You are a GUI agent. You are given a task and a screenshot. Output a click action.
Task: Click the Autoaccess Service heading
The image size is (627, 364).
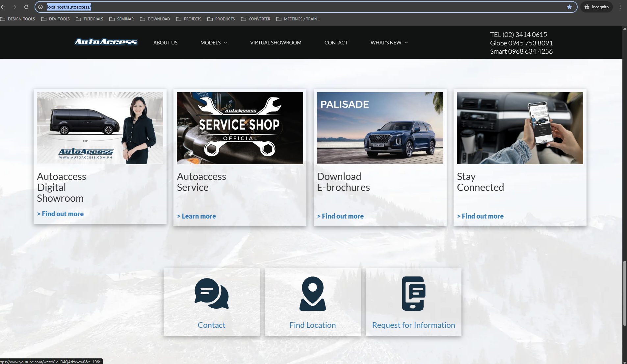201,182
